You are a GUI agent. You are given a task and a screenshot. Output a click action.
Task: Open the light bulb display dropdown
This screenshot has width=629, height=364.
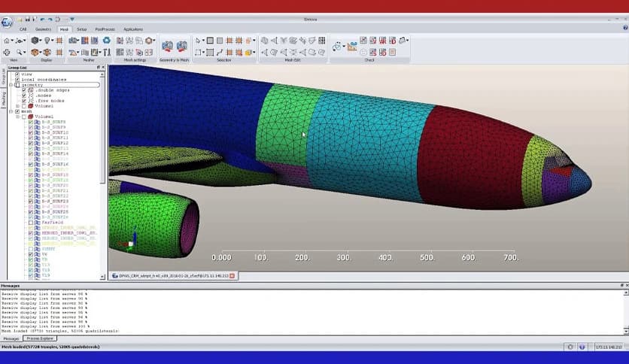tap(53, 41)
